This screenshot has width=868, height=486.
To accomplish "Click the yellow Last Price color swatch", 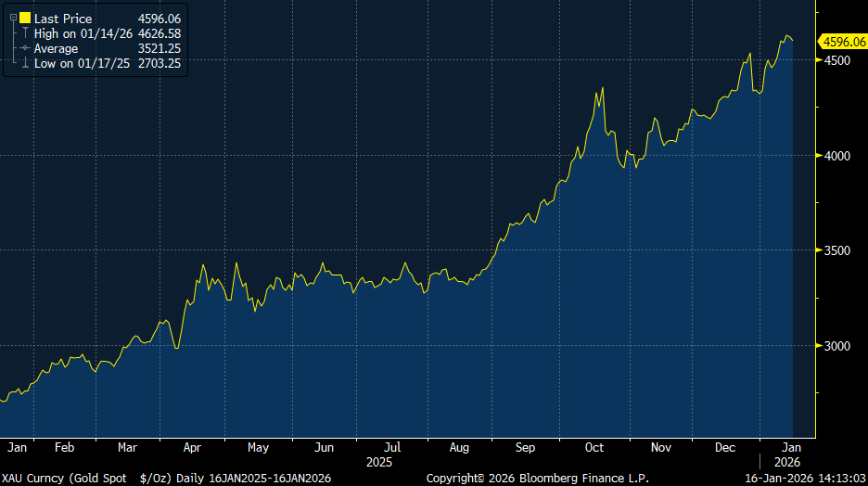I will (x=24, y=19).
